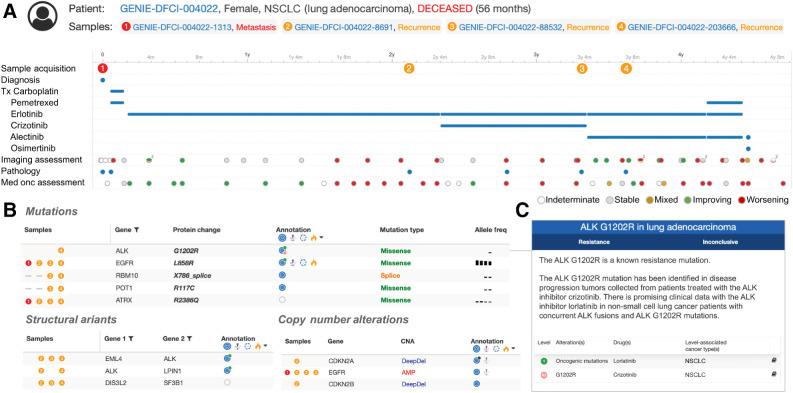Click the sample 1 marker on the Sample acquisition timeline
Viewport: 793px width, 393px height.
103,68
